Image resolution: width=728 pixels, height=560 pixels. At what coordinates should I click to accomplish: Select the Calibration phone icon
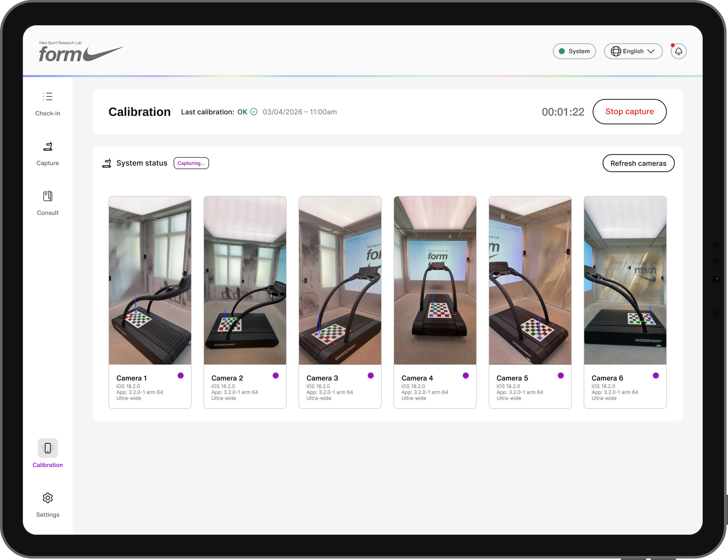coord(48,448)
